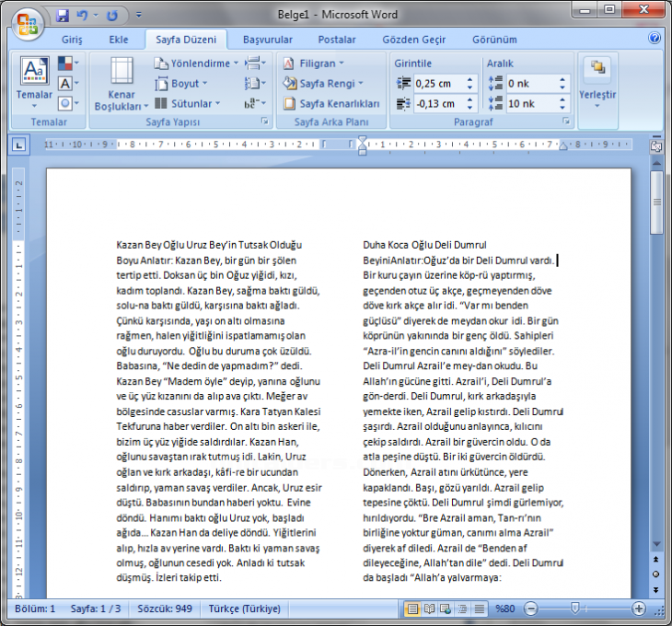This screenshot has height=626, width=672.
Task: Open Boyut page size dropdown
Action: pyautogui.click(x=181, y=84)
